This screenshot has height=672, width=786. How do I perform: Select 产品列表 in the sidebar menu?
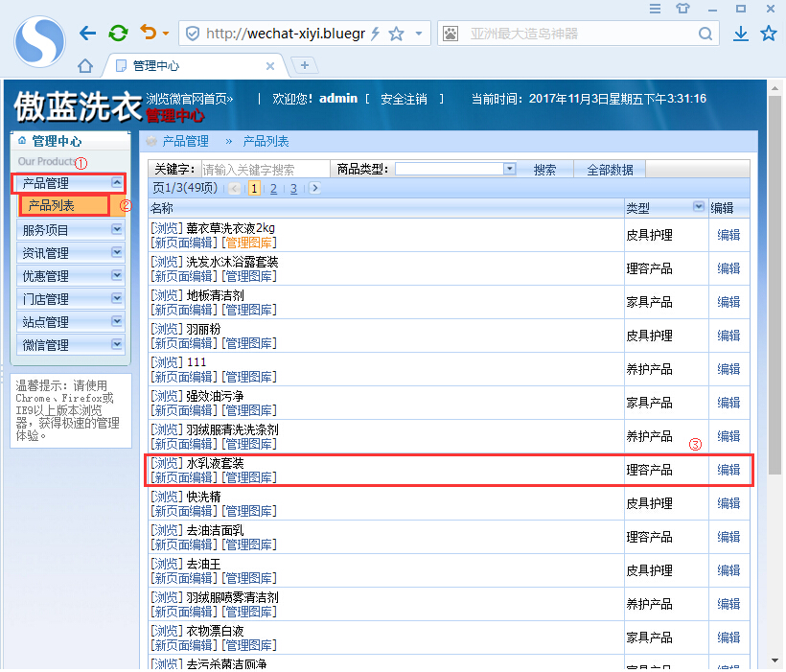(52, 205)
